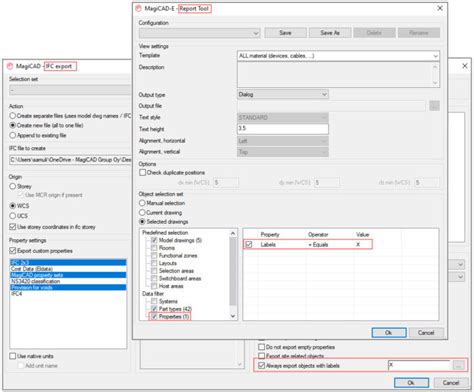This screenshot has height=392, width=474.
Task: Select Cost Data (Eldata) list item
Action: tap(68, 269)
